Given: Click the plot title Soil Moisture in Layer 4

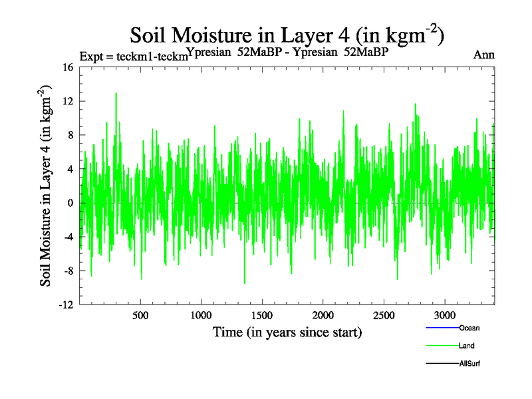Looking at the screenshot, I should pos(287,35).
